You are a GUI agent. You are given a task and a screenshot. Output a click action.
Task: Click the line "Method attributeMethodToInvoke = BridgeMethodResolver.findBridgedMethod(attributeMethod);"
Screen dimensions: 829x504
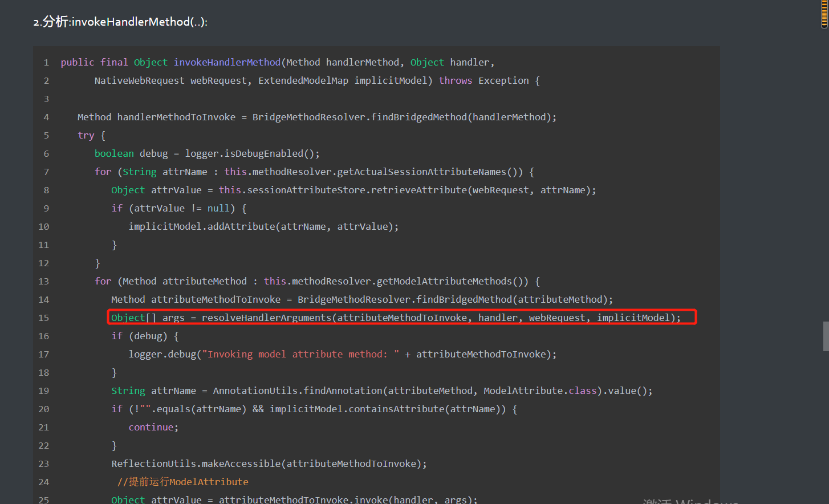[x=362, y=299]
